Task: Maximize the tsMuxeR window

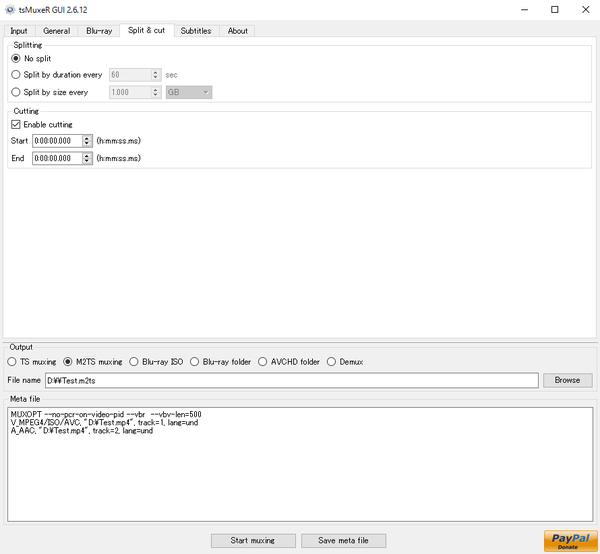Action: 554,10
